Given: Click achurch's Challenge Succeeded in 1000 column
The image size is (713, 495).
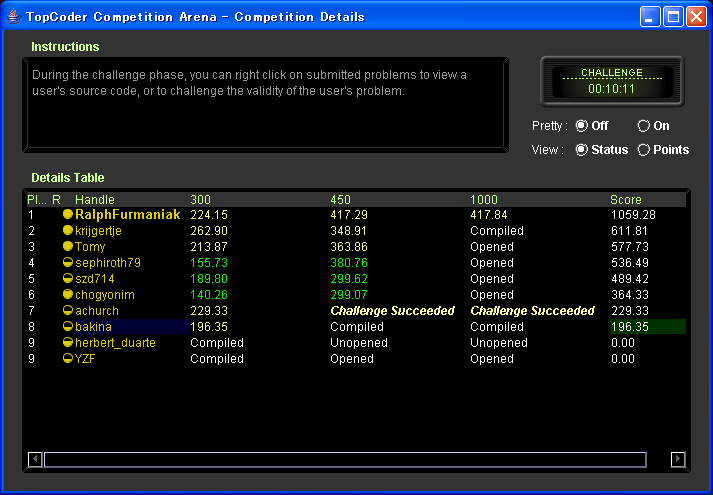Looking at the screenshot, I should 532,310.
